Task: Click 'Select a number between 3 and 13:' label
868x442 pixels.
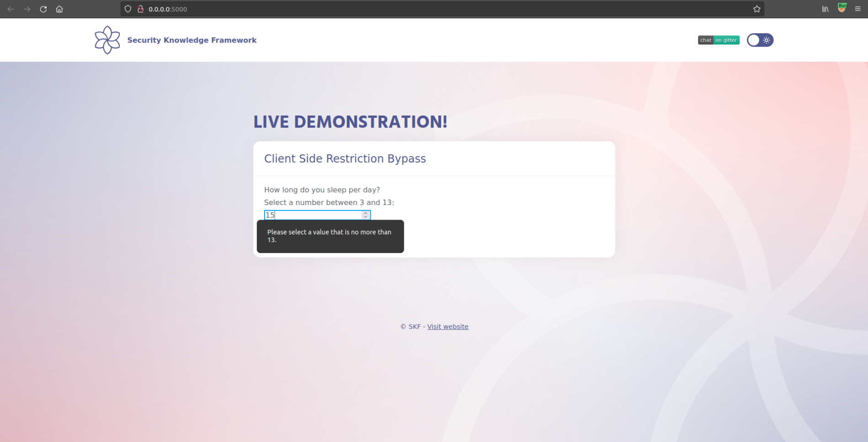Action: tap(329, 202)
